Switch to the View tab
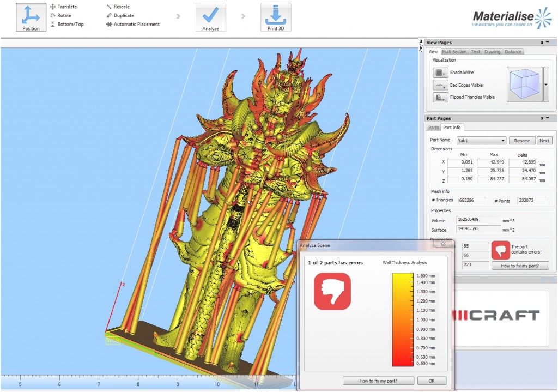The height and width of the screenshot is (392, 558). tap(433, 52)
